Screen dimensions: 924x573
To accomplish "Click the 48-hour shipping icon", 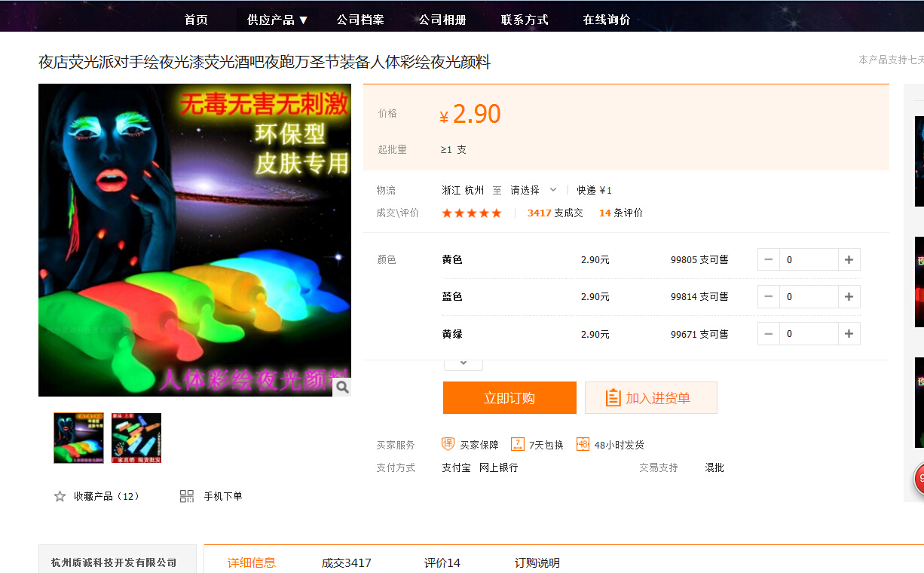I will (x=583, y=444).
